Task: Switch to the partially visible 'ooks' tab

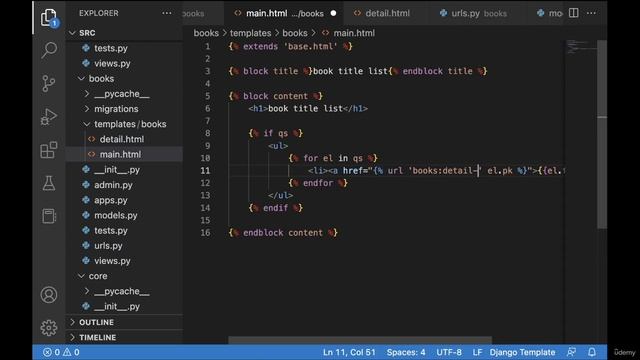Action: point(203,13)
